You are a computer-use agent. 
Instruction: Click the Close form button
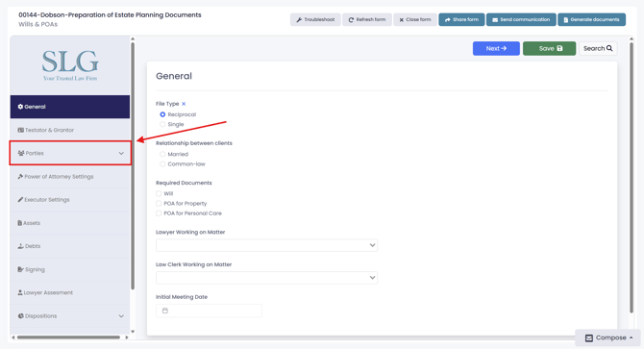415,19
